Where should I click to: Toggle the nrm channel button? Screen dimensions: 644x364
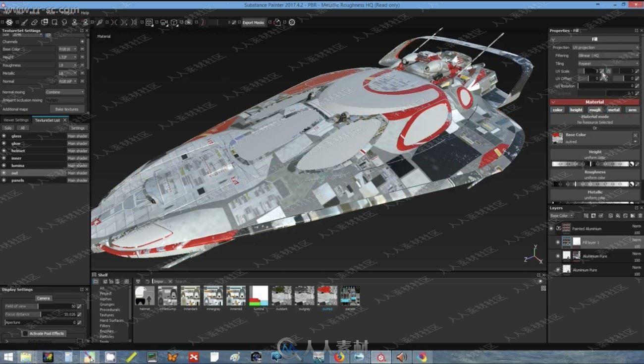633,110
